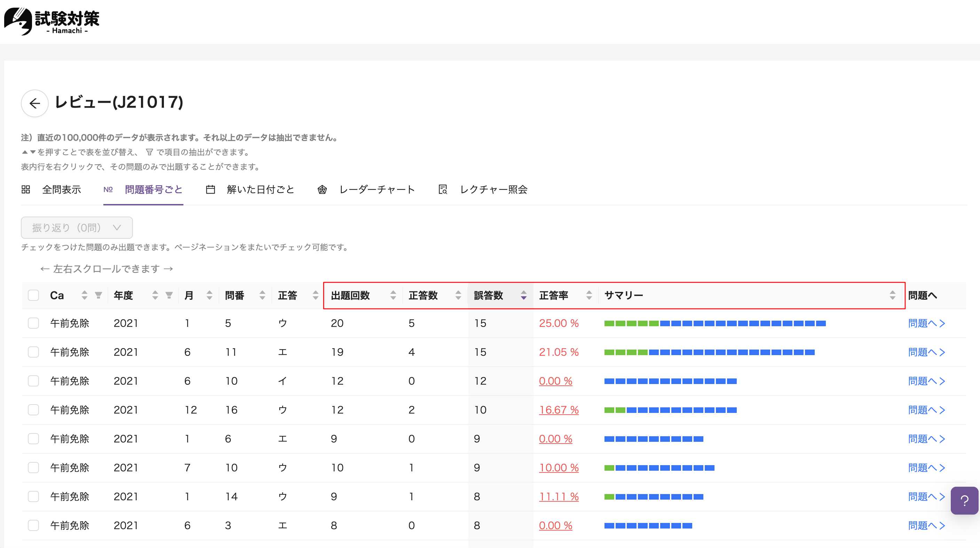Sort table by 出題回数 column arrows
Screen dimensions: 980x548
(x=393, y=295)
